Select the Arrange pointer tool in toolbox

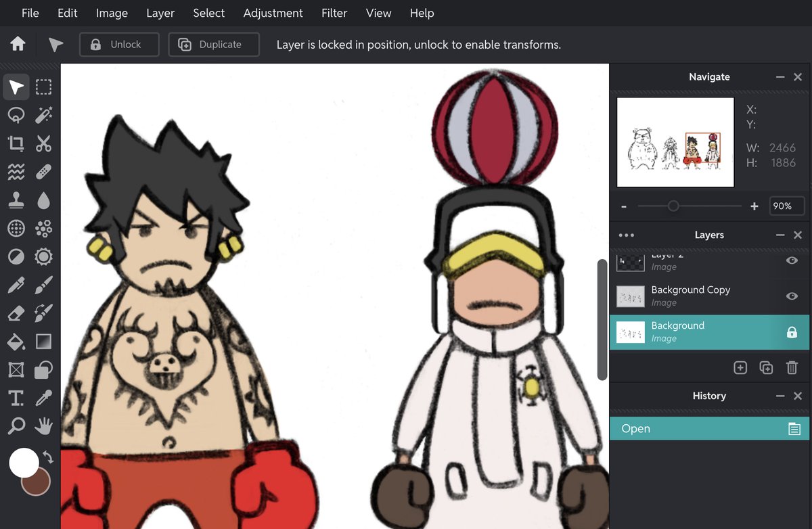[16, 87]
